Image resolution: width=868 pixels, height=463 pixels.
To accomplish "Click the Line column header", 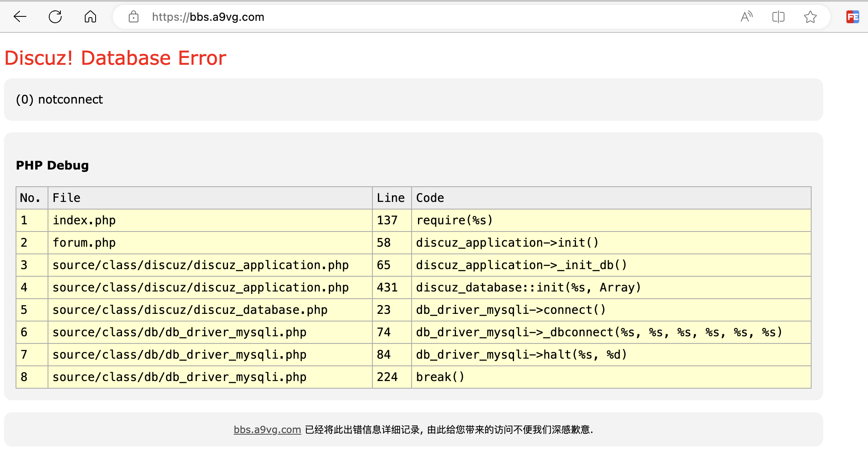I will click(x=392, y=198).
